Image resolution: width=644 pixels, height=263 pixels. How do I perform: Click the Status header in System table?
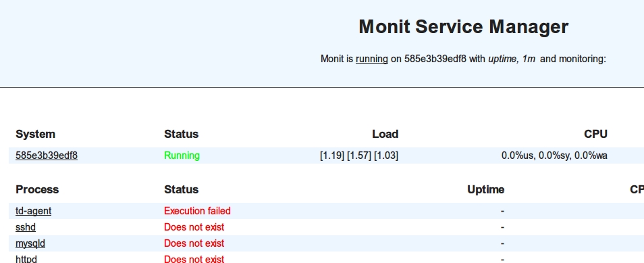coord(181,134)
